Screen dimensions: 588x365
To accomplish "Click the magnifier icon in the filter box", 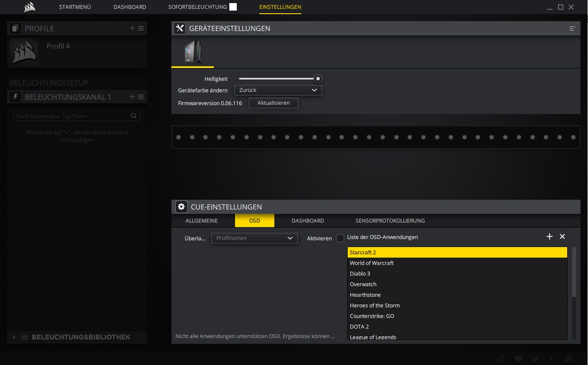I will click(x=133, y=116).
